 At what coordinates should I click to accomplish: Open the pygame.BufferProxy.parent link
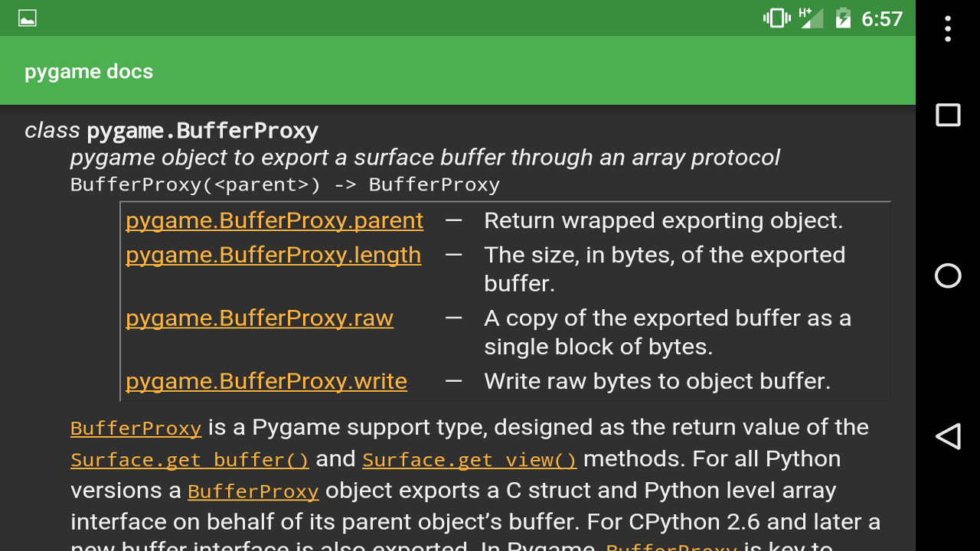(x=274, y=220)
